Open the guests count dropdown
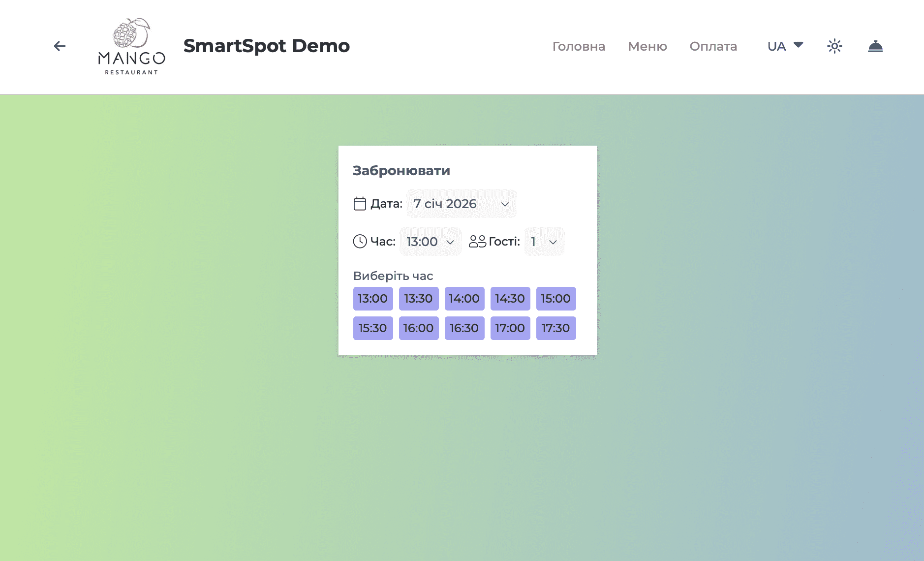 543,242
